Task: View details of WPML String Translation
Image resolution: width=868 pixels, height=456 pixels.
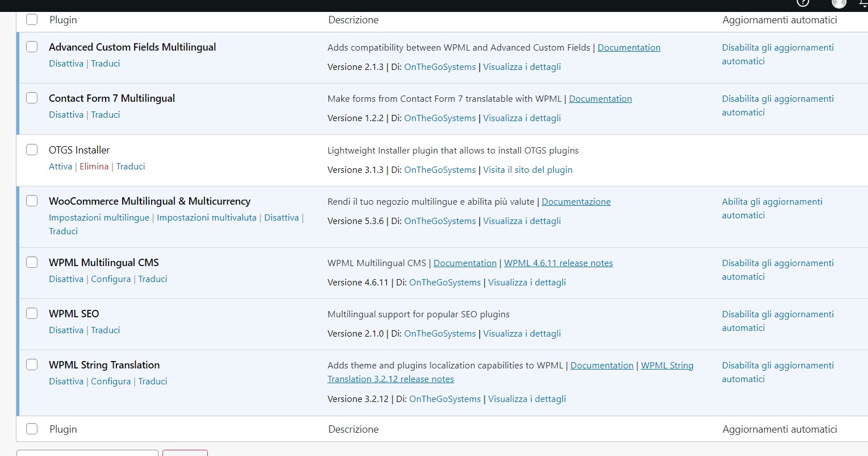Action: [x=527, y=399]
